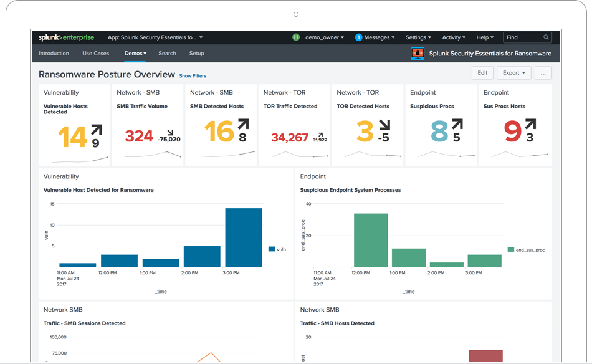The height and width of the screenshot is (364, 592).
Task: Click the 1:00 PM bar in vulnerability chart
Action: [x=161, y=263]
